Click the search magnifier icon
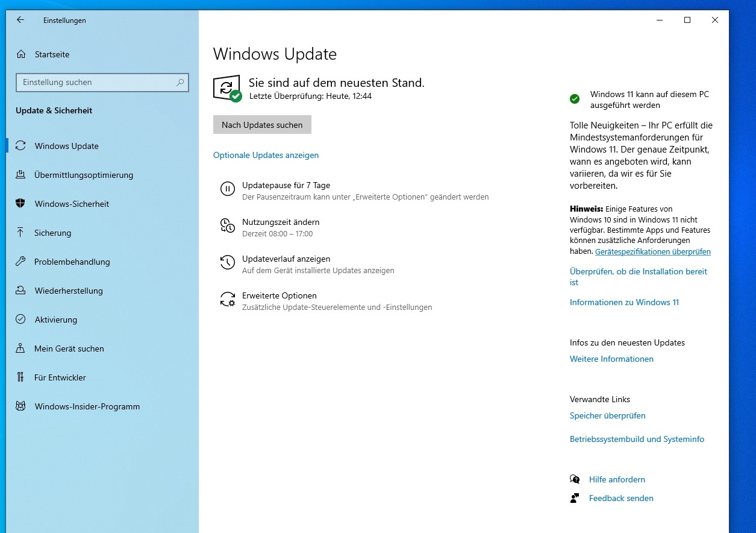Image resolution: width=756 pixels, height=533 pixels. point(180,83)
